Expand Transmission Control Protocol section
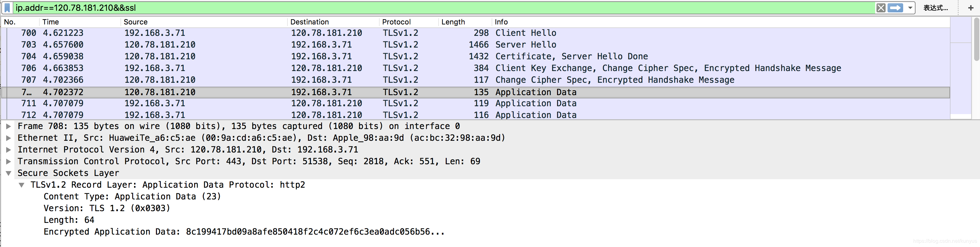The image size is (980, 247). 8,162
